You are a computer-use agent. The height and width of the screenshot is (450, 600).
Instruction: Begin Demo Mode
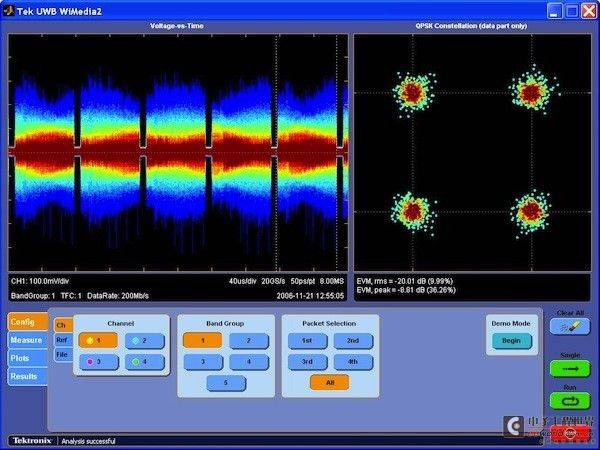512,341
